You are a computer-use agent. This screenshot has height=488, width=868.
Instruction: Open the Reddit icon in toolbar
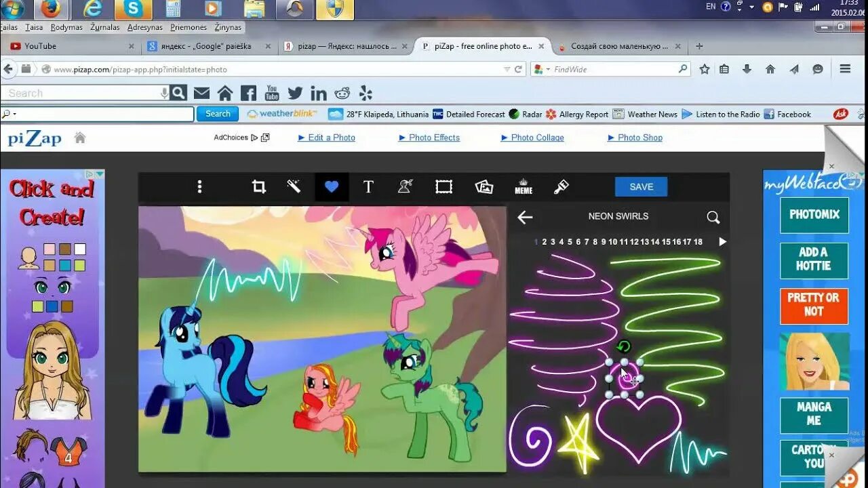coord(342,94)
